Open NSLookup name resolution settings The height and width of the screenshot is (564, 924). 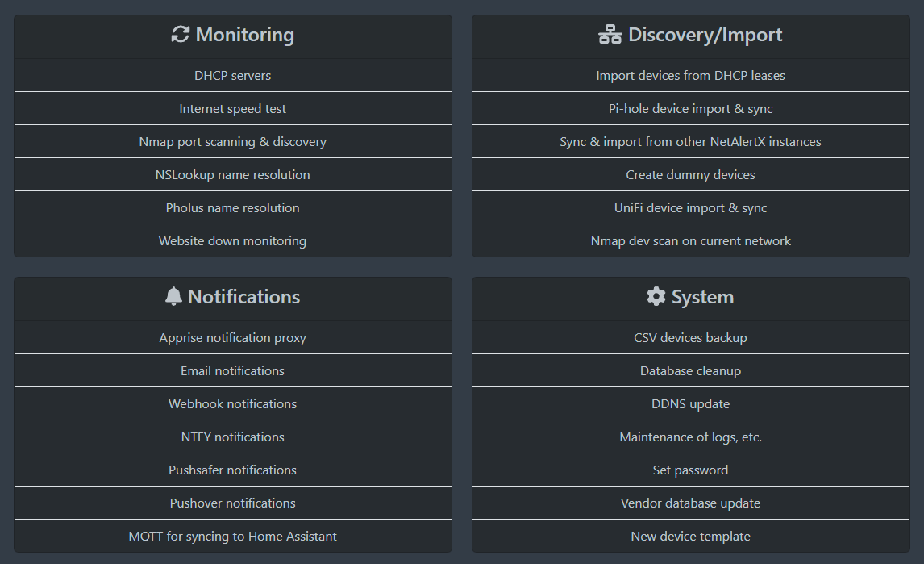pos(232,174)
